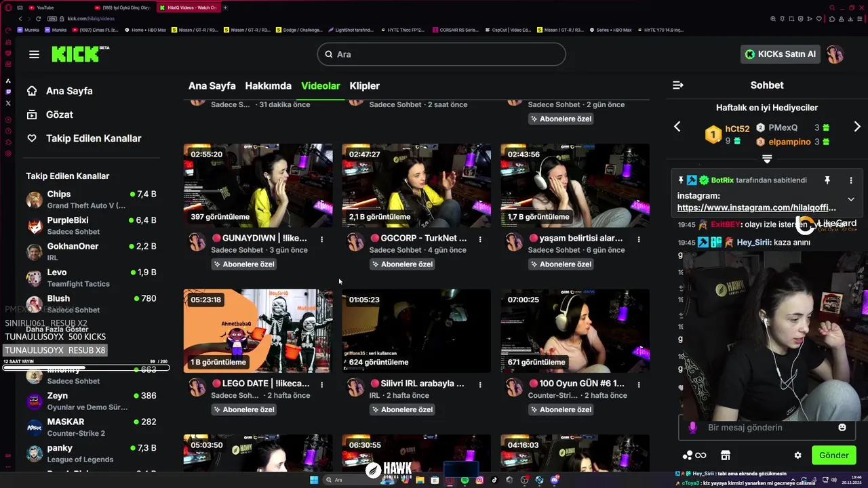Switch to the YouTube browser tab

[45, 7]
